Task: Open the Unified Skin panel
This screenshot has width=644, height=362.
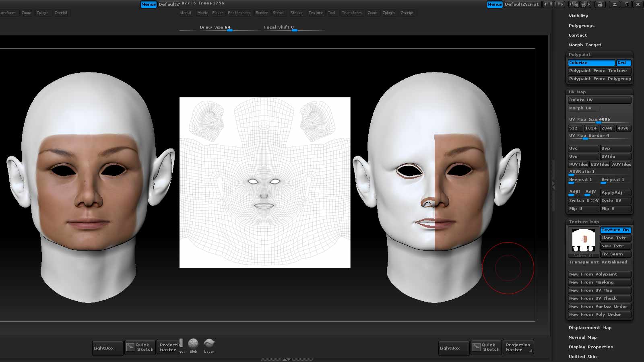Action: click(582, 356)
